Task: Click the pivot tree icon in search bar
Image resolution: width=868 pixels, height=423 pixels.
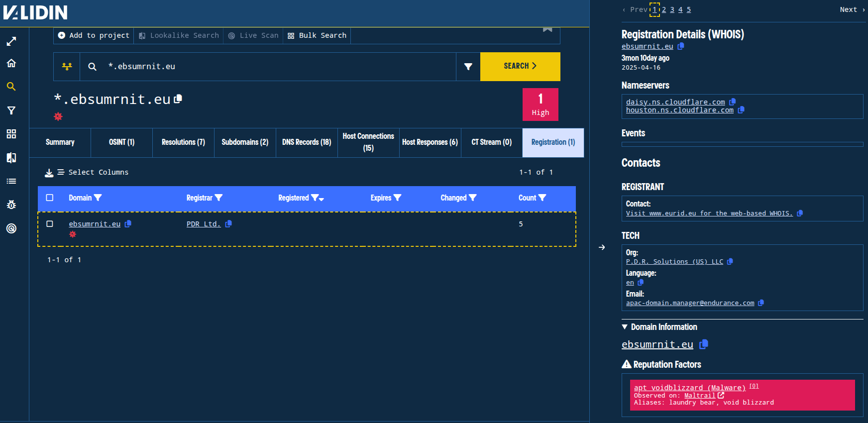Action: (x=67, y=66)
